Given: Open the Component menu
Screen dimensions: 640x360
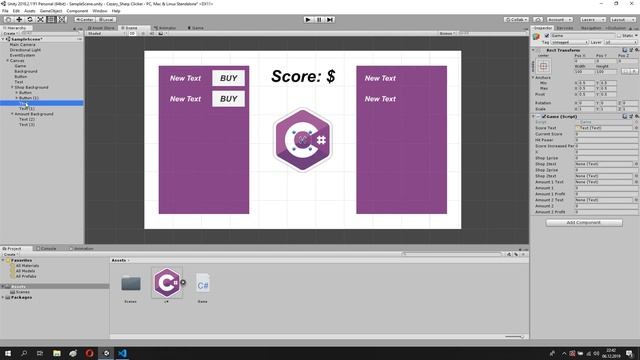Looking at the screenshot, I should coord(77,11).
